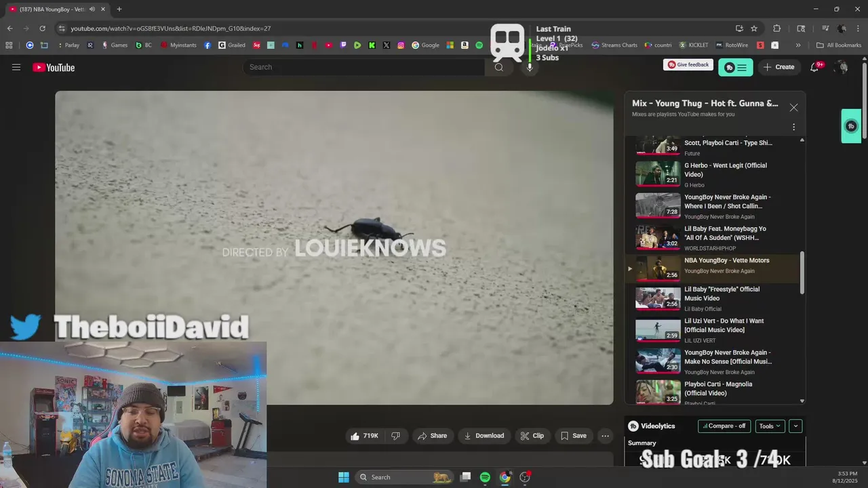This screenshot has height=488, width=868.
Task: Like the video with 719K thumbs up
Action: pos(365,436)
